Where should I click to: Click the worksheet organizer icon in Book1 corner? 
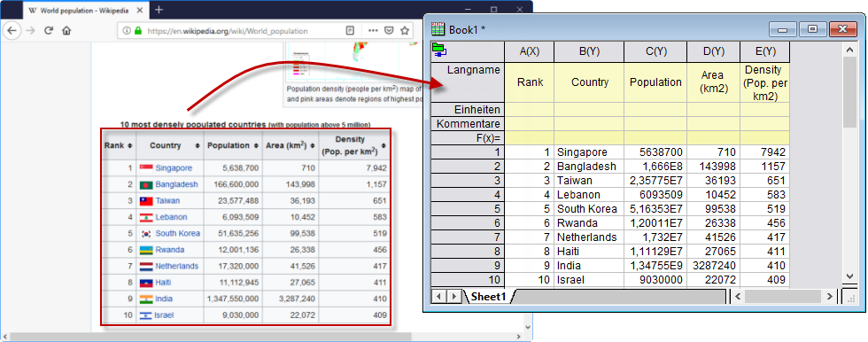tap(439, 50)
